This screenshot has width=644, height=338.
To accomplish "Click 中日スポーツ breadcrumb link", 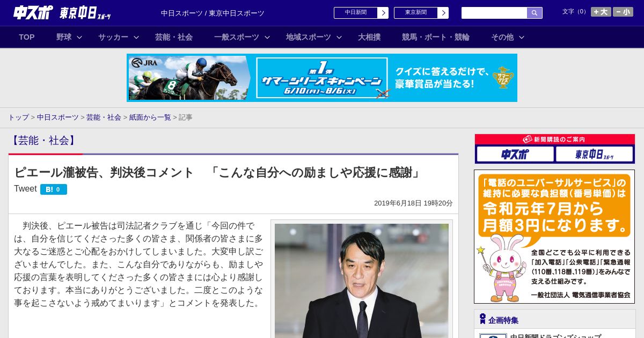I will (57, 117).
